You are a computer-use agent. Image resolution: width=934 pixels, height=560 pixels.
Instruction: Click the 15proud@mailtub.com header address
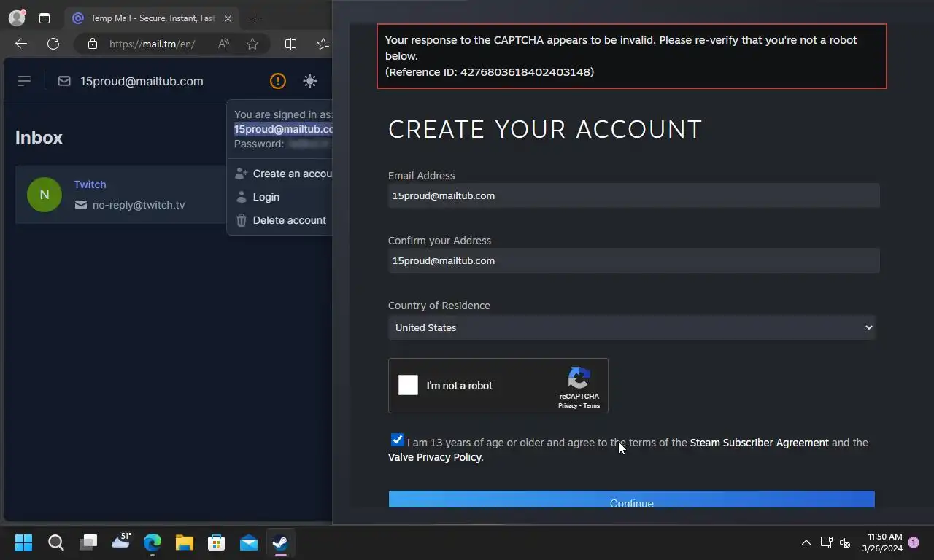pyautogui.click(x=142, y=81)
